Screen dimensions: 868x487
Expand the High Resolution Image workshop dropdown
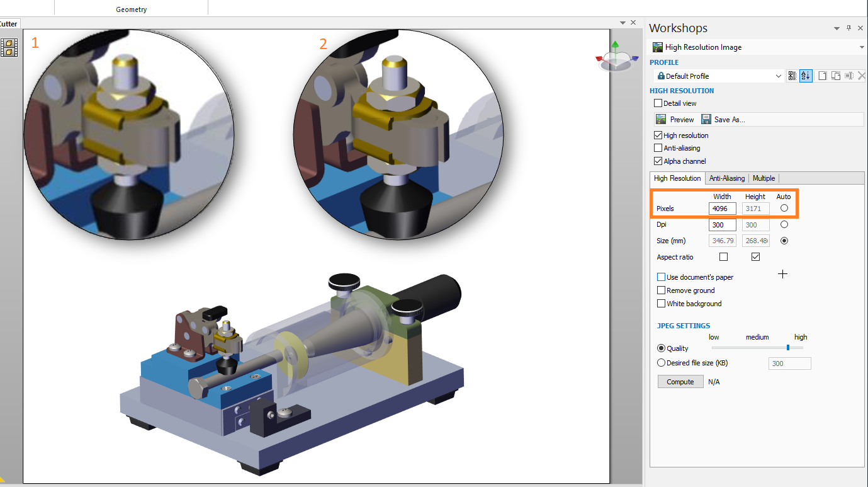click(x=861, y=47)
